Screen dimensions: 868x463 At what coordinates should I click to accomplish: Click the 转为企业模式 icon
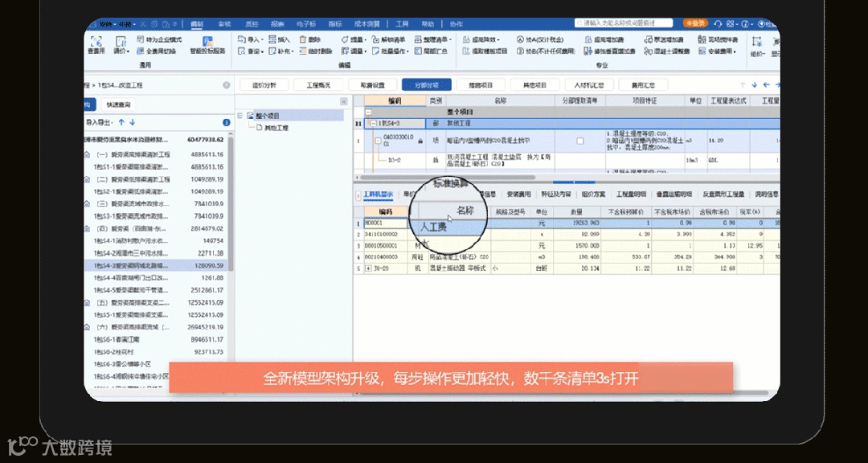coord(141,40)
